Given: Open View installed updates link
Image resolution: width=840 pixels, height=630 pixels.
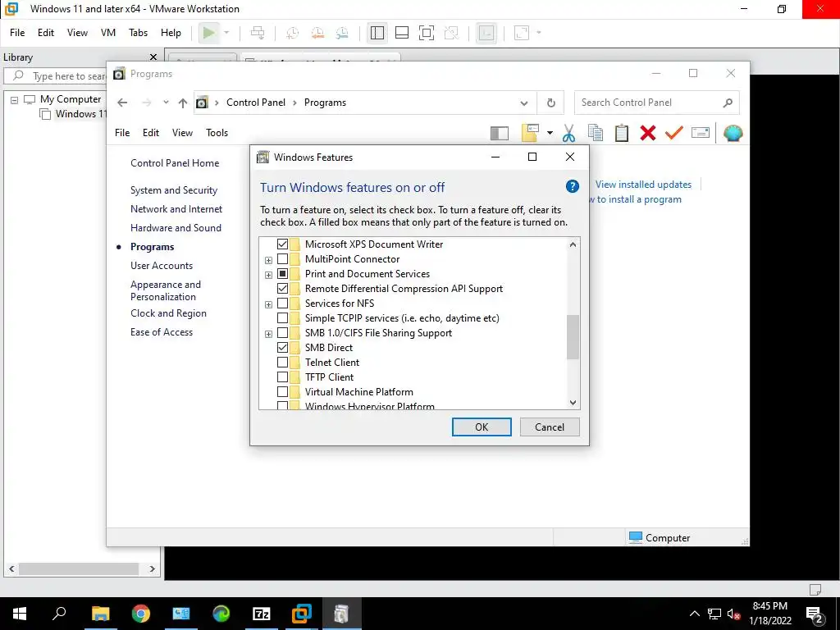Looking at the screenshot, I should click(x=643, y=185).
